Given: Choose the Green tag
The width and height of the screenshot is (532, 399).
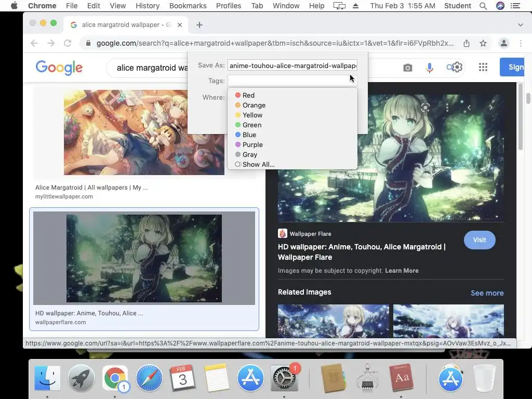Looking at the screenshot, I should tap(292, 125).
